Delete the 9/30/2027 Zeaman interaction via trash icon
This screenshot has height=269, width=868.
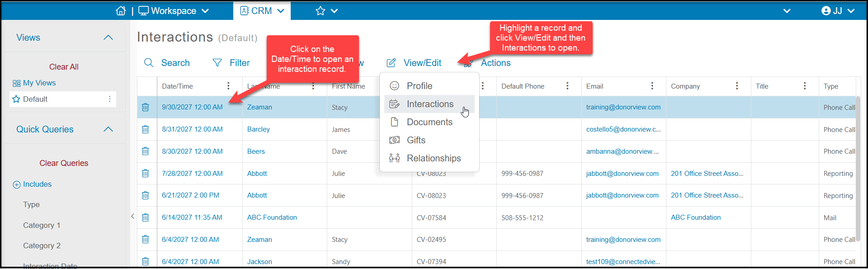click(145, 107)
